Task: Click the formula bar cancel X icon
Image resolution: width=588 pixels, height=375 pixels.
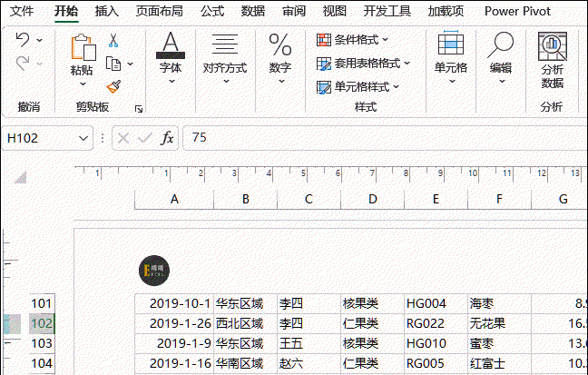Action: click(x=123, y=138)
